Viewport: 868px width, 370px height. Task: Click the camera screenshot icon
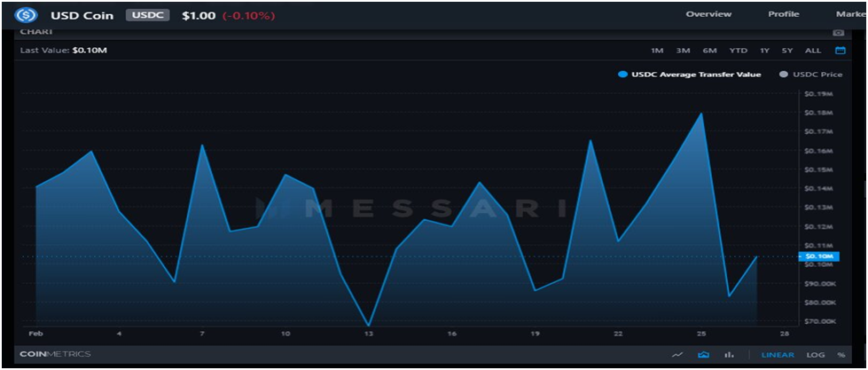tap(838, 33)
